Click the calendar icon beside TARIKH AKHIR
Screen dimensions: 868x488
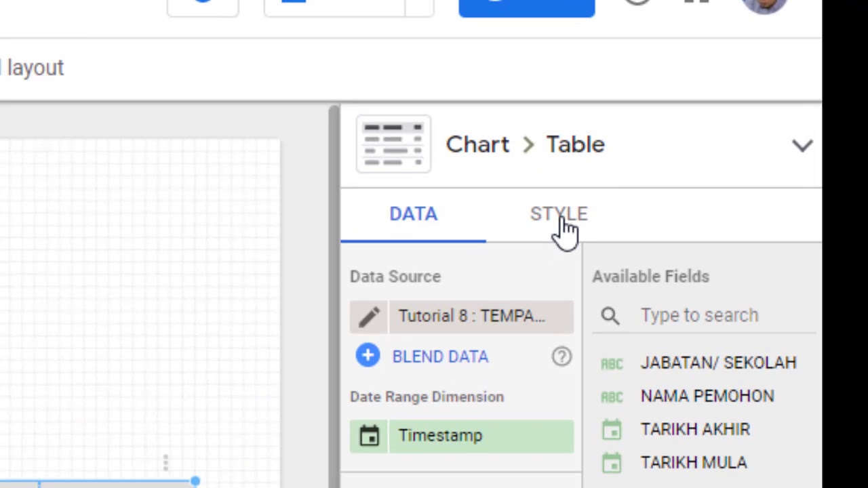pos(612,430)
